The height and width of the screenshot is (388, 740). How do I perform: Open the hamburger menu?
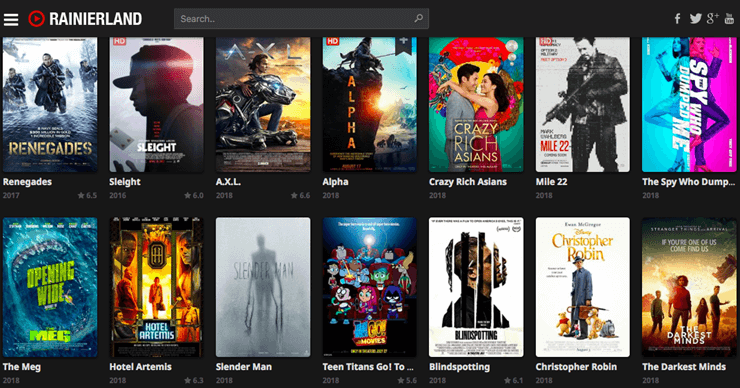[11, 19]
